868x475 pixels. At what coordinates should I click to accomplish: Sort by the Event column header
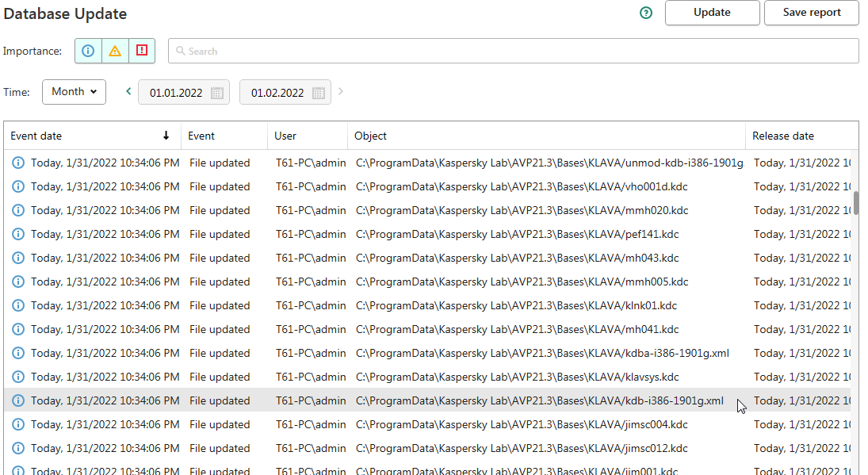(x=224, y=136)
